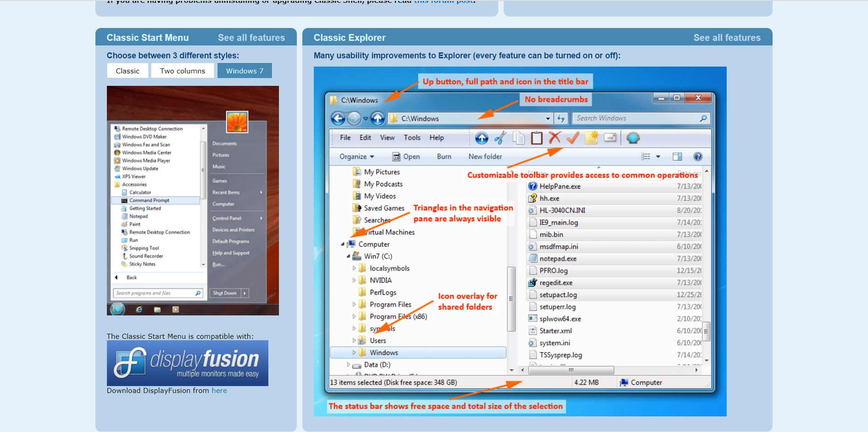The height and width of the screenshot is (432, 868).
Task: Open the Edit menu
Action: tap(365, 137)
